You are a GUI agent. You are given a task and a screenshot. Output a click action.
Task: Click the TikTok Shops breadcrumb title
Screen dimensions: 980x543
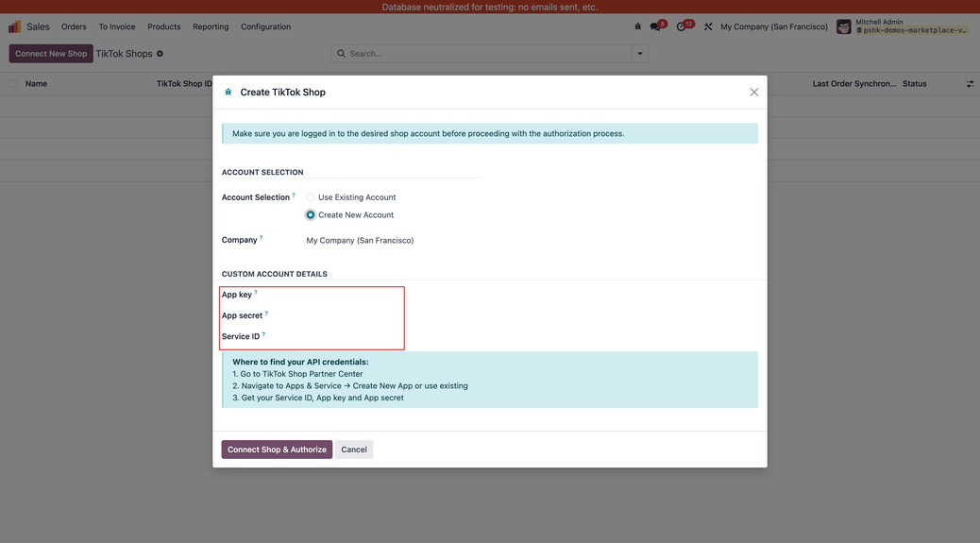pyautogui.click(x=124, y=54)
